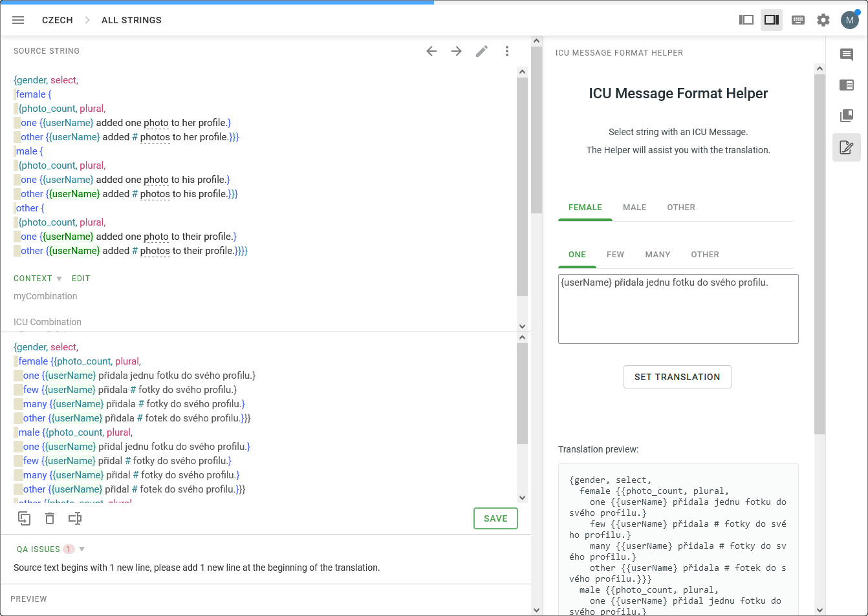Click translation editor scroll up arrow
Image resolution: width=868 pixels, height=616 pixels.
pyautogui.click(x=523, y=337)
